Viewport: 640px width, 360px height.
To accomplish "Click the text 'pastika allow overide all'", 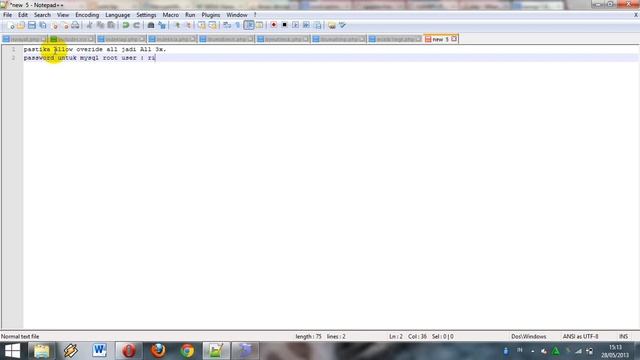I will click(71, 49).
